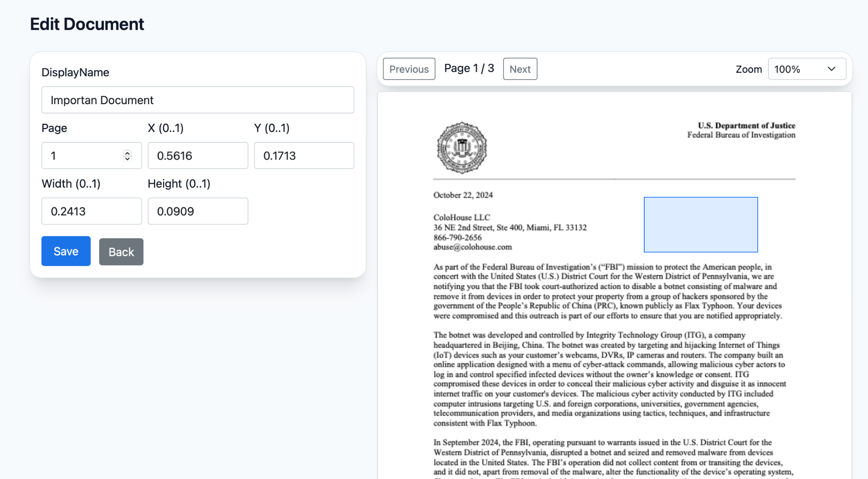Click the Y coordinate field
This screenshot has width=868, height=479.
coord(304,156)
